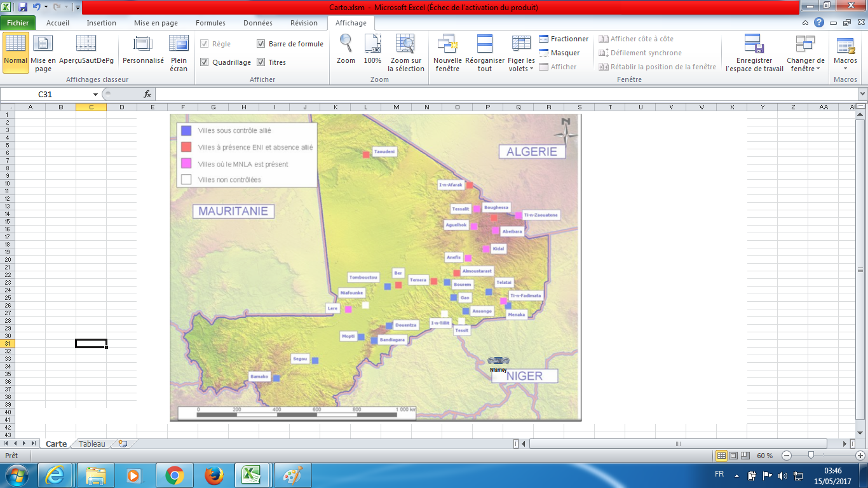Open the Accueil ribbon tab
Screen dimensions: 868x488
coord(58,23)
